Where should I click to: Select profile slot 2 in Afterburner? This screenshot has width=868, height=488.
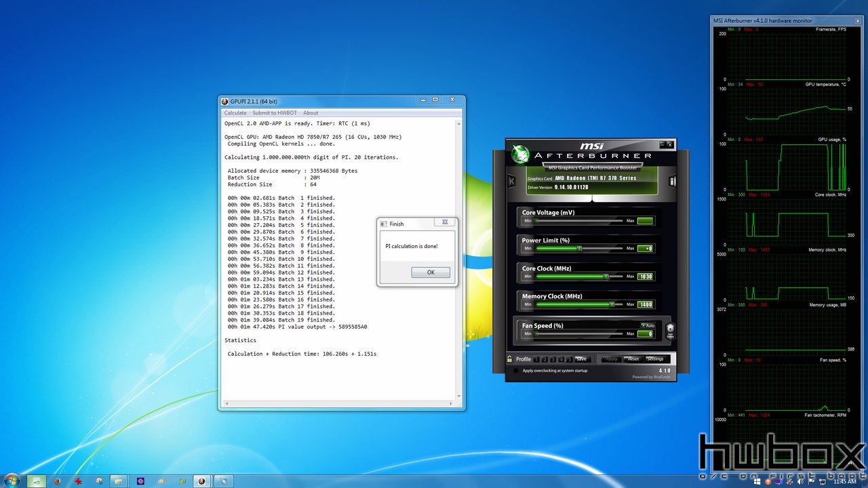(x=544, y=359)
